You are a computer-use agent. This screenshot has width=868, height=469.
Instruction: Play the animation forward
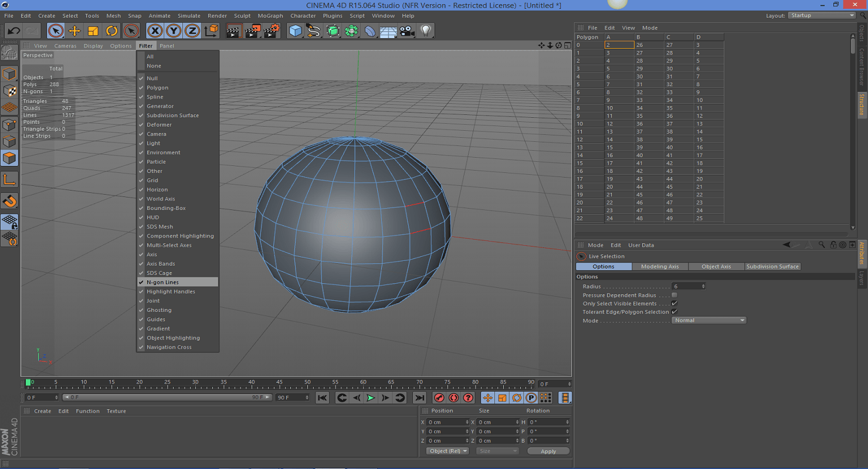(371, 397)
